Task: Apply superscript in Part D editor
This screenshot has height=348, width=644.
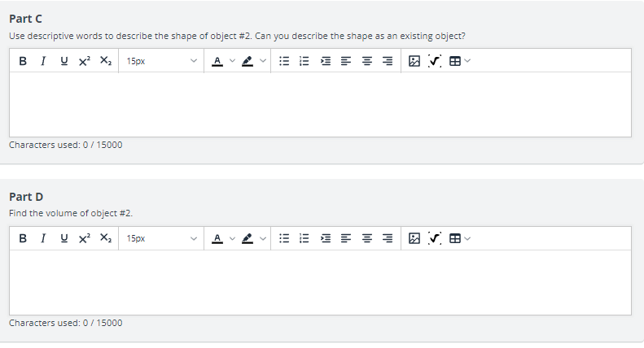Action: point(85,238)
